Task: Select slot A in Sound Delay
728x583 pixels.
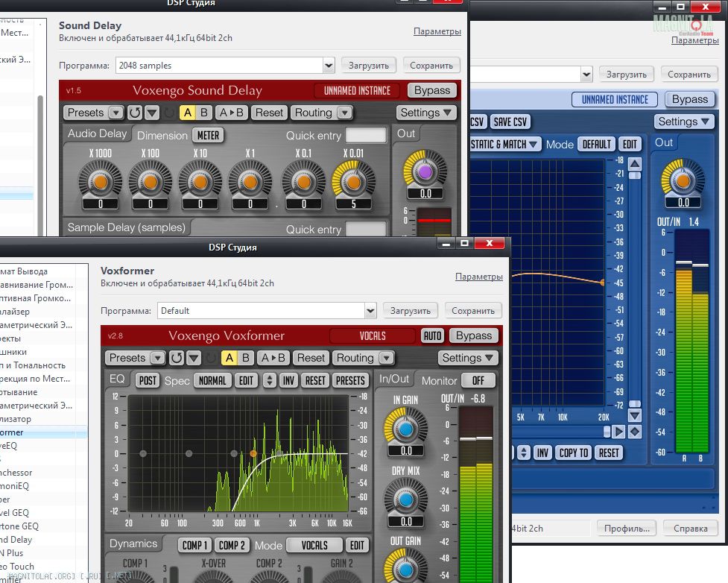Action: [x=188, y=113]
